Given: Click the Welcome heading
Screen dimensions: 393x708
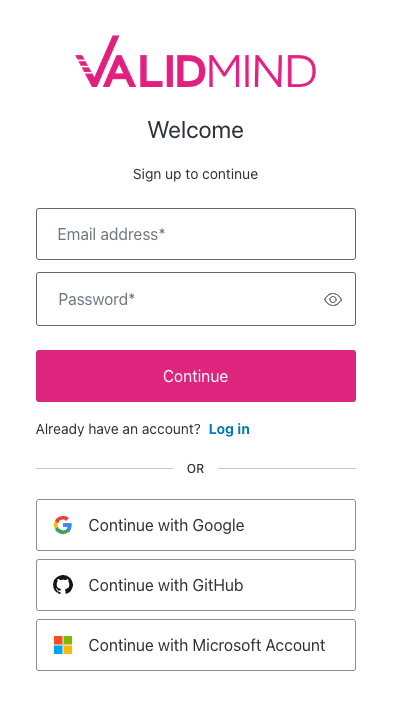Looking at the screenshot, I should tap(196, 130).
